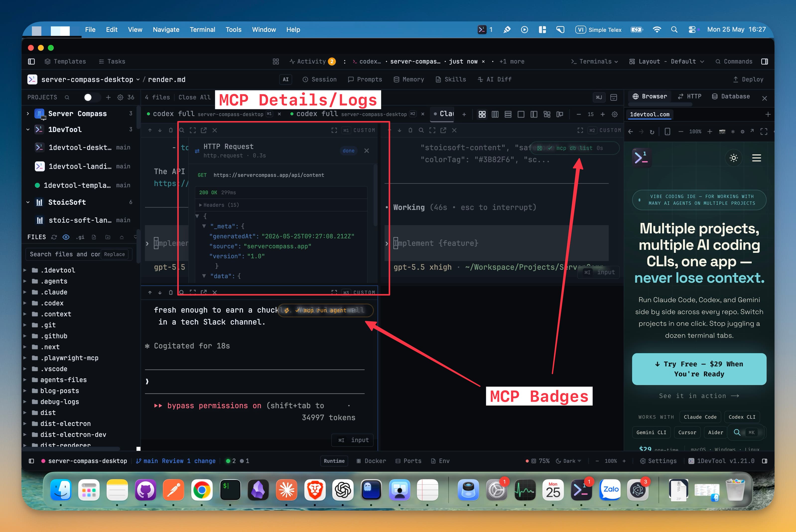Open Commands palette button
Screen dimensions: 796x532
(x=734, y=62)
